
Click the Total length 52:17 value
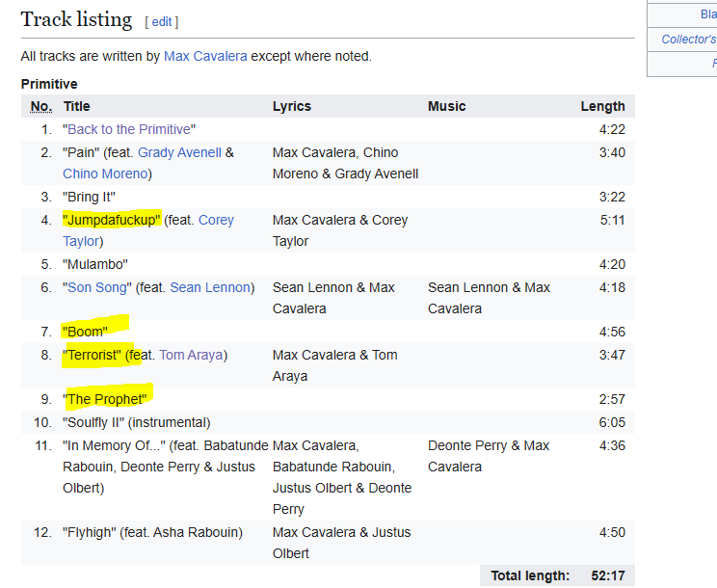[608, 576]
